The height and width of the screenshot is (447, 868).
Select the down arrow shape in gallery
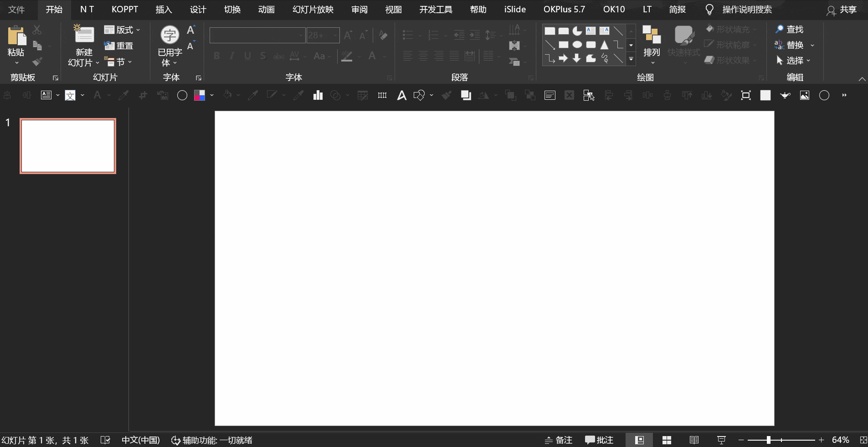(577, 58)
